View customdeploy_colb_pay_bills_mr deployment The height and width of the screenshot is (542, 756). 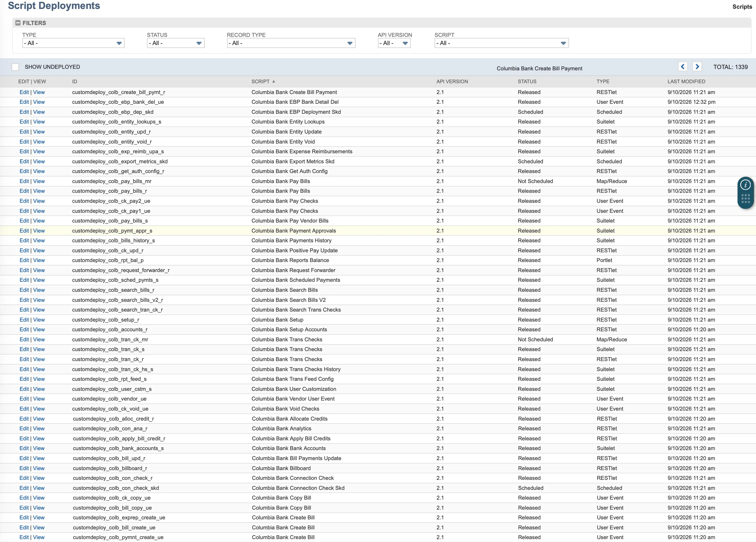tap(39, 181)
